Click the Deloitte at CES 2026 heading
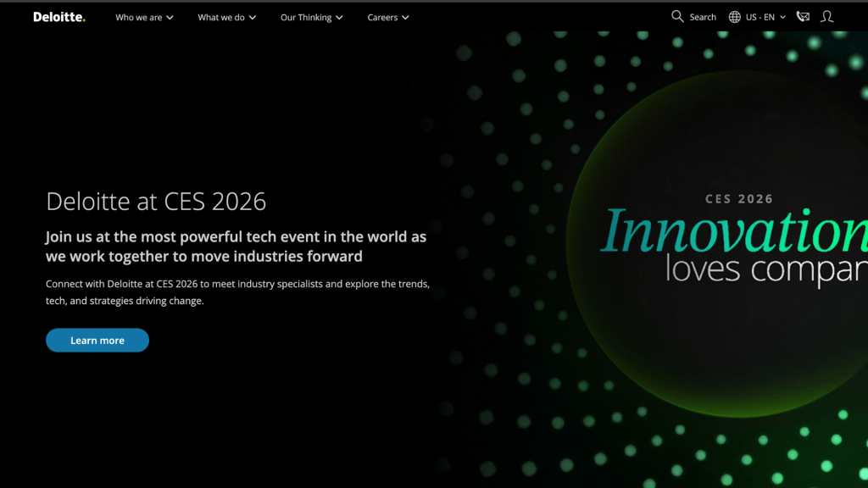The image size is (868, 488). coord(156,202)
